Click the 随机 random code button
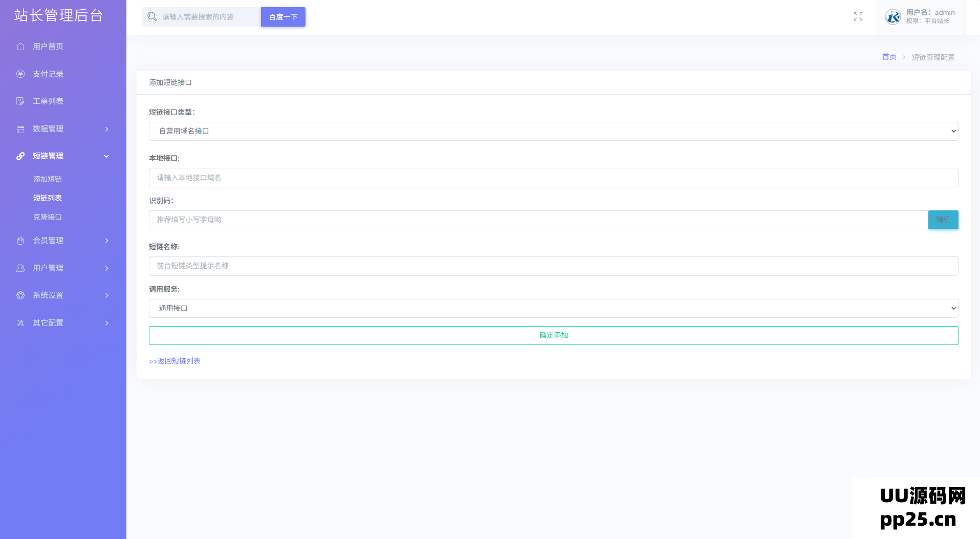Viewport: 980px width, 539px height. pos(943,220)
